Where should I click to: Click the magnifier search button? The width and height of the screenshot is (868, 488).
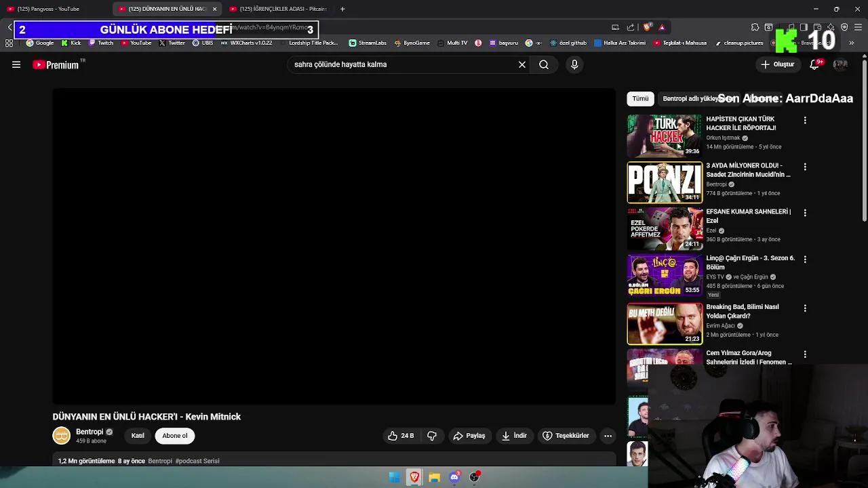544,64
